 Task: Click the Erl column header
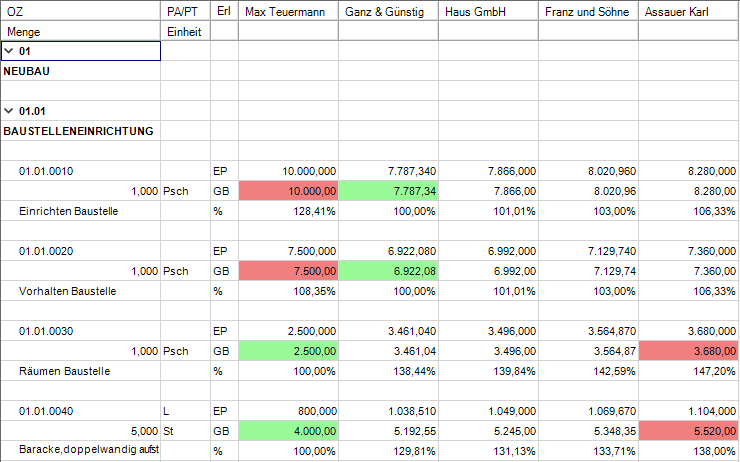(x=224, y=11)
